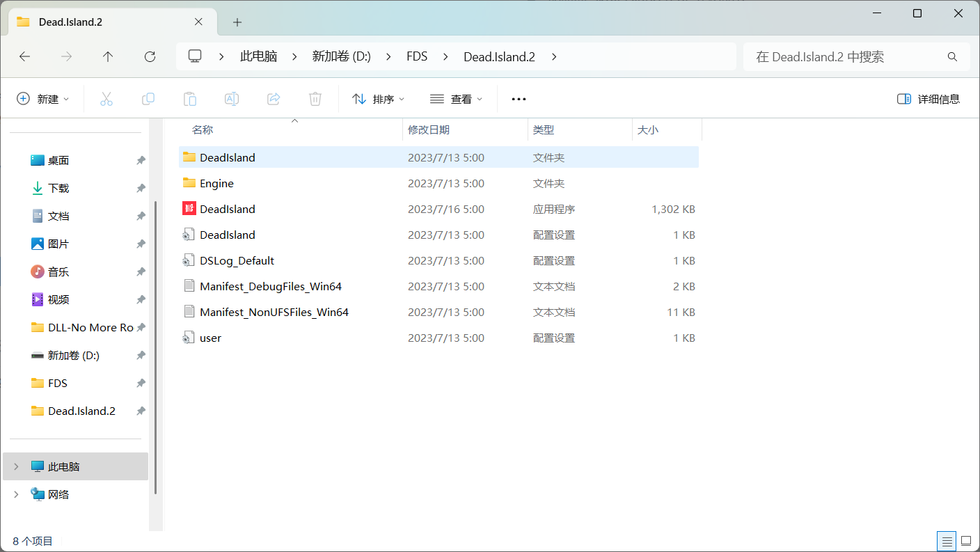Viewport: 980px width, 552px height.
Task: Click the search magnifier icon
Action: click(952, 57)
